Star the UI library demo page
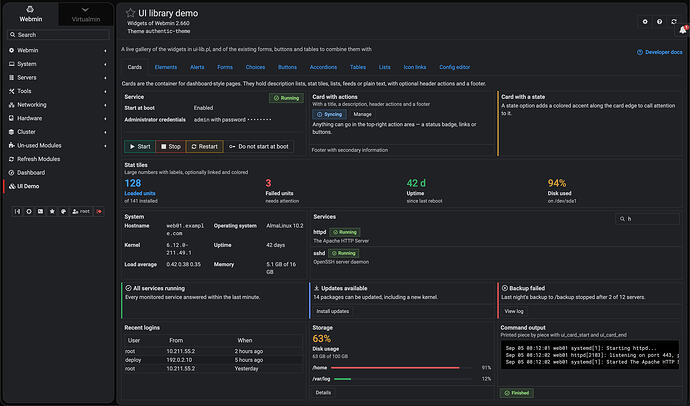This screenshot has height=406, width=690. point(130,13)
